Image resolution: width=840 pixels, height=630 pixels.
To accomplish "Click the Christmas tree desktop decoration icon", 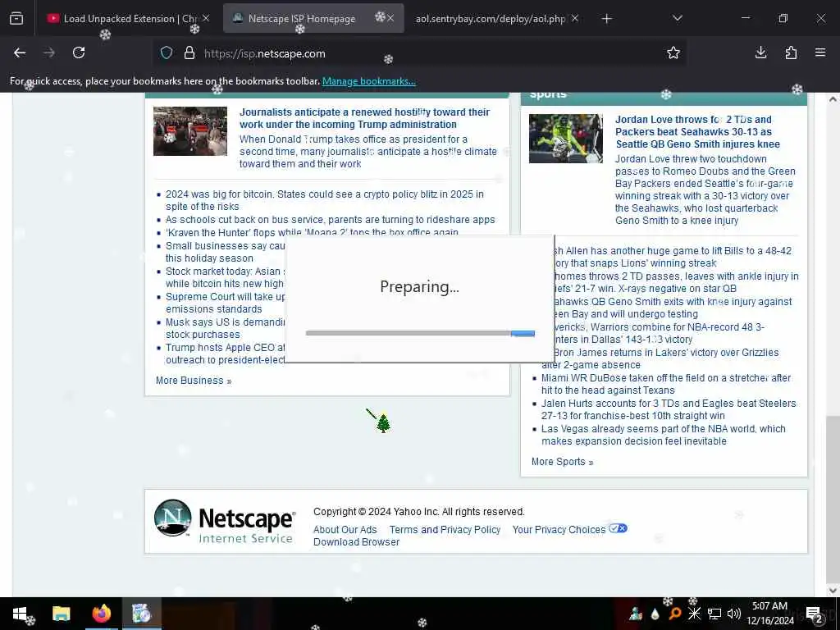I will (382, 422).
